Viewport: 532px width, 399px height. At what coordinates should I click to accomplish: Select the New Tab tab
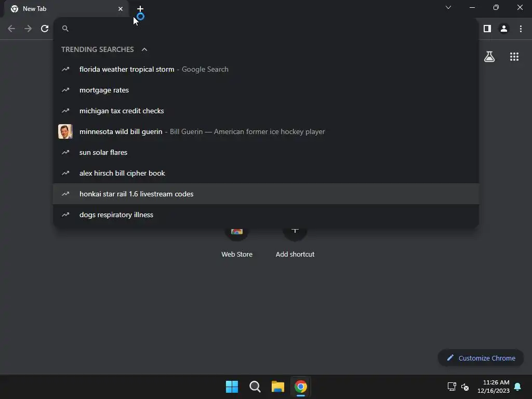coord(66,9)
